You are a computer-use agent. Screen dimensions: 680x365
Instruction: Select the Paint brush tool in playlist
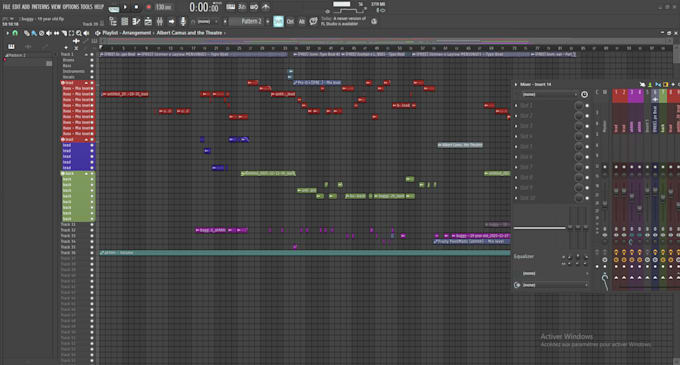click(x=34, y=33)
